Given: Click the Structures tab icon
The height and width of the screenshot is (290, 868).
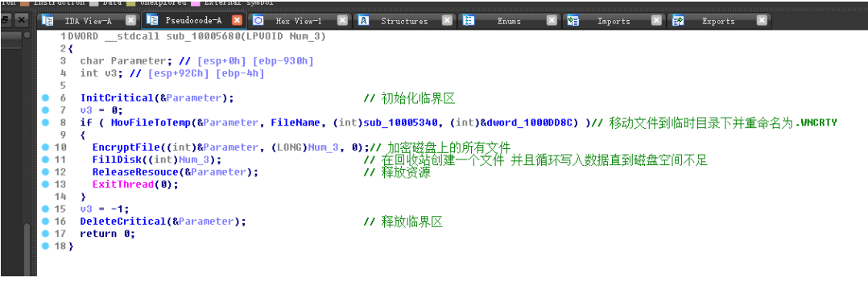Looking at the screenshot, I should [x=364, y=20].
